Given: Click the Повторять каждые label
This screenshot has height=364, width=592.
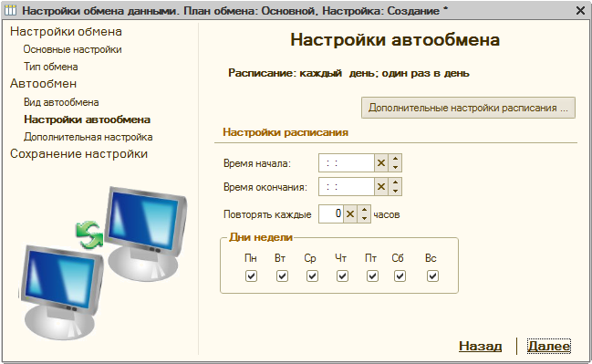Looking at the screenshot, I should click(267, 214).
